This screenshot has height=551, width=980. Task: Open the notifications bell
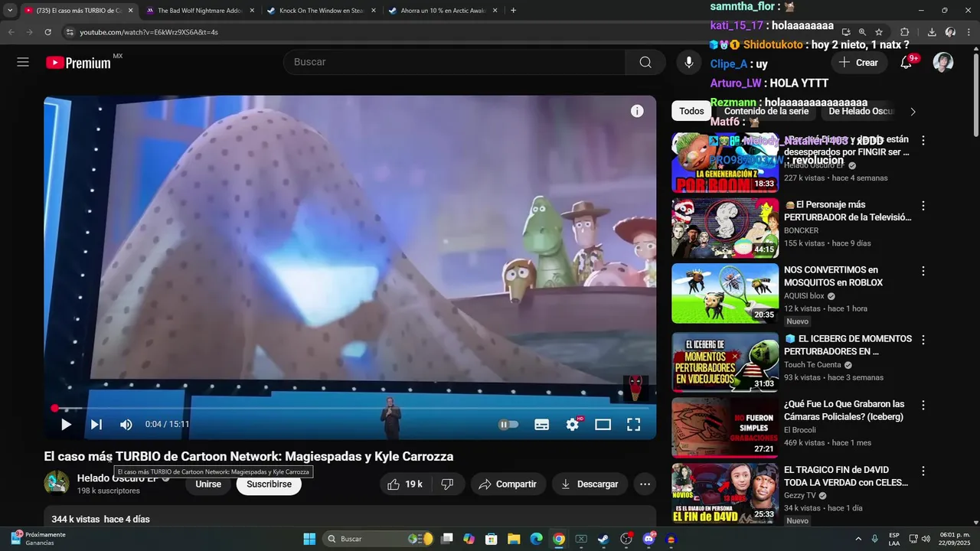coord(906,63)
